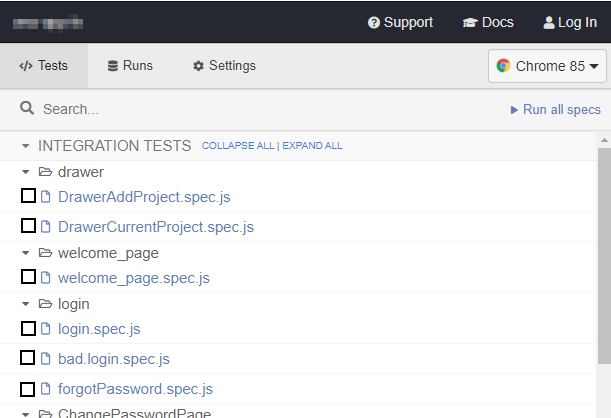This screenshot has height=418, width=611.
Task: Open forgotPassword.spec.js spec file
Action: point(135,389)
